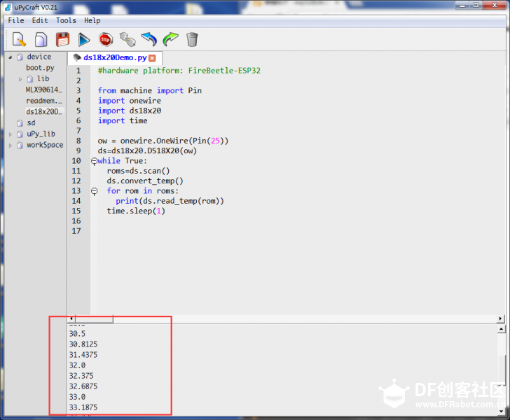Select the ds18x20Demo.py editor tab
This screenshot has width=510, height=420.
(115, 57)
